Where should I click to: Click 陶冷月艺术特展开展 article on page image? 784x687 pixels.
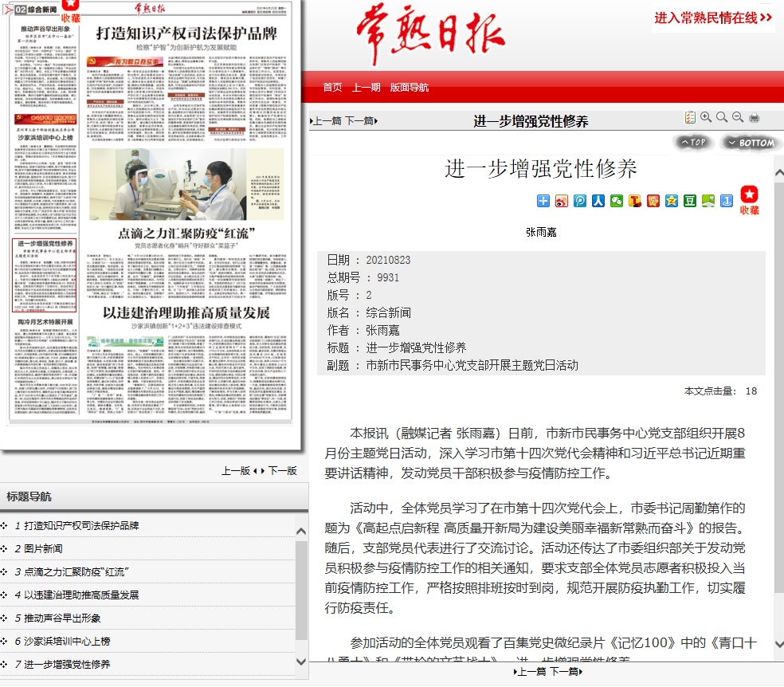45,366
